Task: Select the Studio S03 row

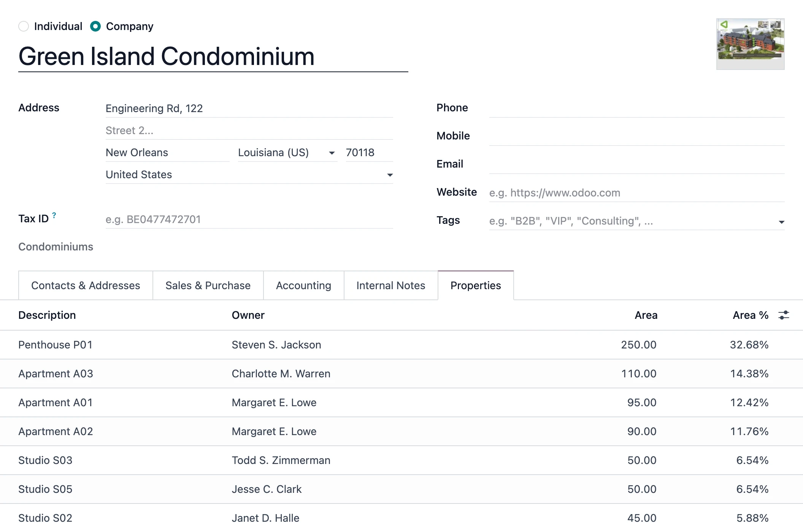Action: point(45,460)
